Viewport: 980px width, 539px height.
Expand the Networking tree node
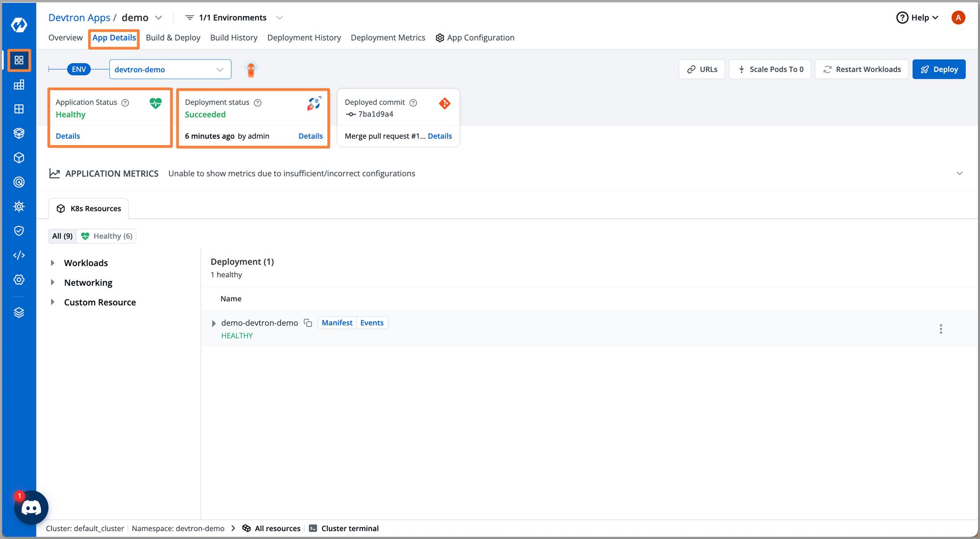(52, 283)
